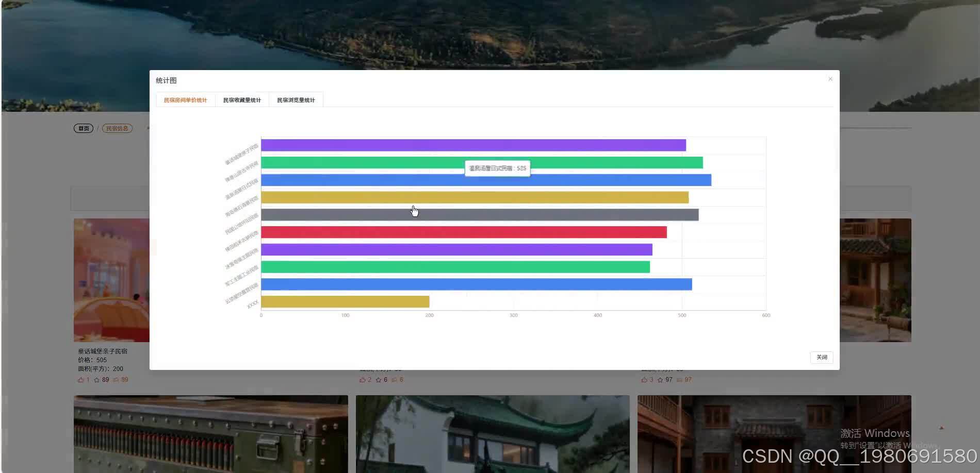
Task: Click the short gold bar labeled XXXX
Action: pos(345,302)
